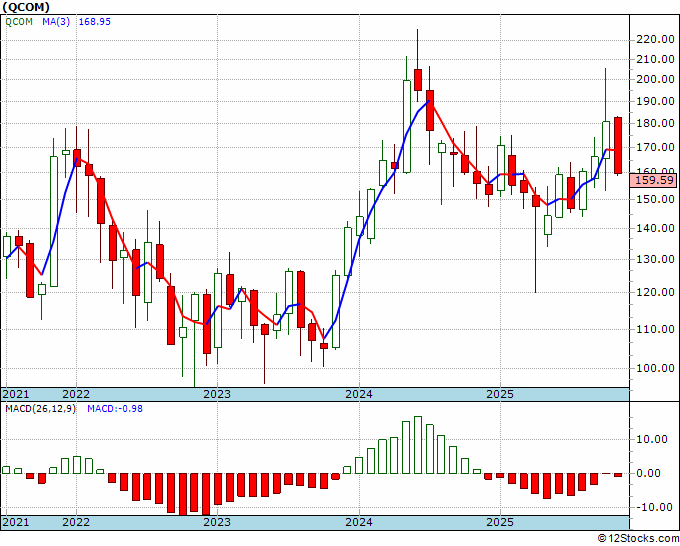Click 2024 on the MACD timeline

[x=359, y=522]
